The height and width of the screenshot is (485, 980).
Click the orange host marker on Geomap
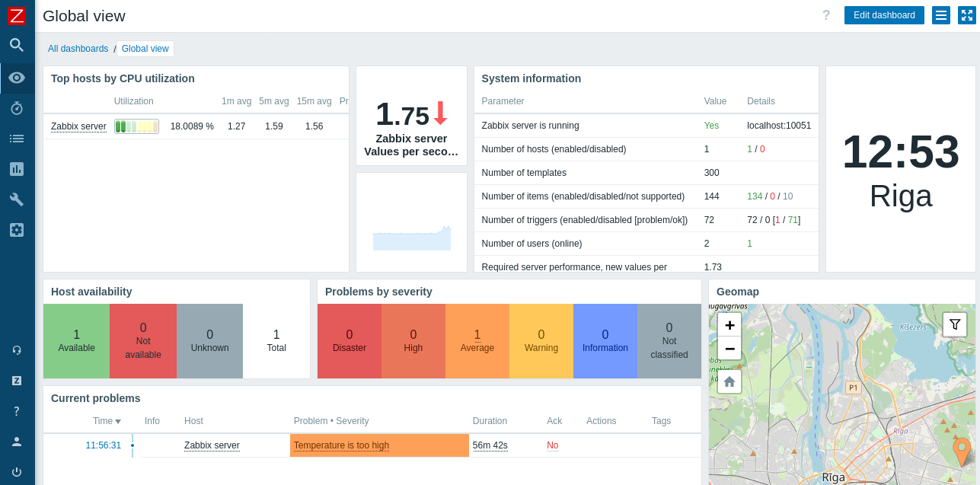[x=962, y=451]
